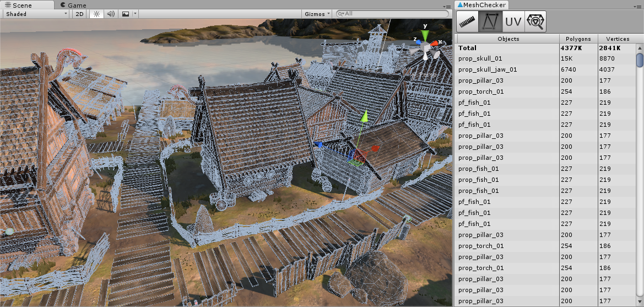
Task: Open the Shaded draw mode dropdown
Action: [36, 14]
